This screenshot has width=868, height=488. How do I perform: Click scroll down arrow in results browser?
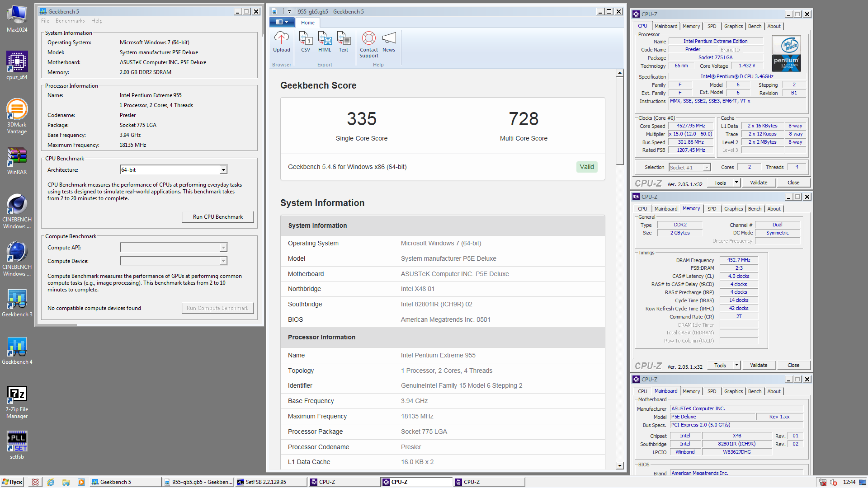point(620,465)
